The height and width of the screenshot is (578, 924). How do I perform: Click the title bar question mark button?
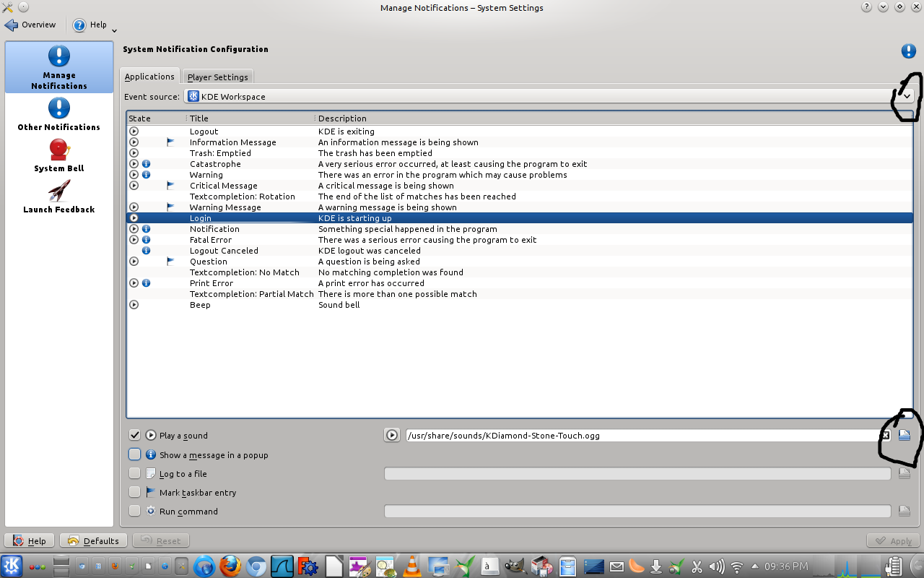tap(866, 7)
